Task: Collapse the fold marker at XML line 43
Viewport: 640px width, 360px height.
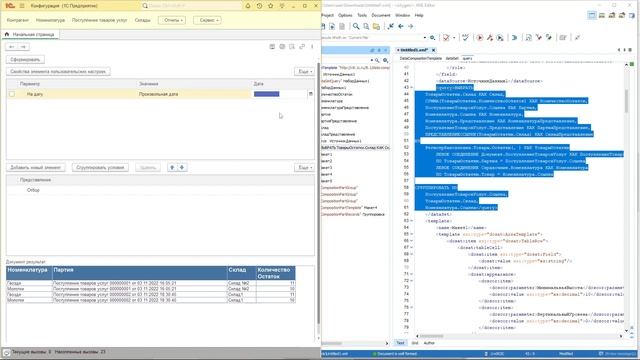Action: (411, 87)
